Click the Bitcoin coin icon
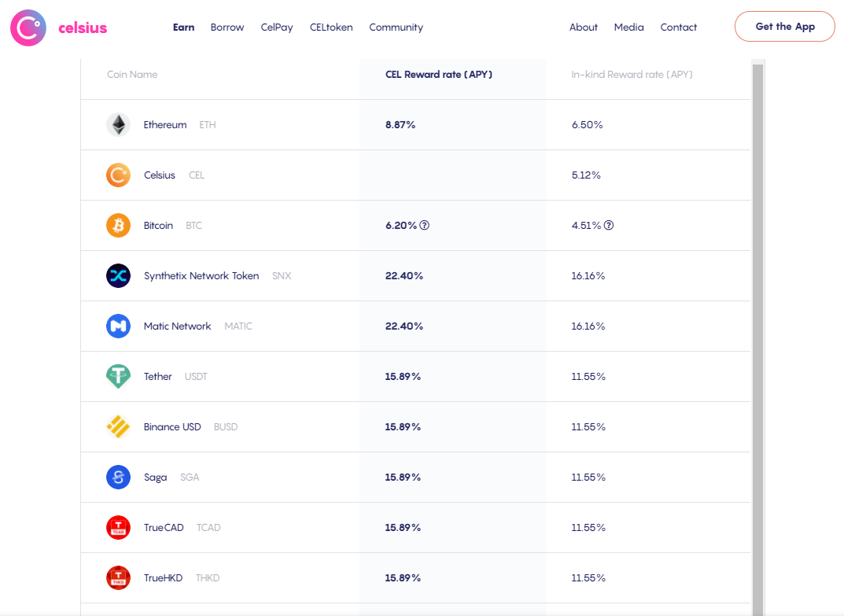This screenshot has height=616, width=844. (119, 226)
